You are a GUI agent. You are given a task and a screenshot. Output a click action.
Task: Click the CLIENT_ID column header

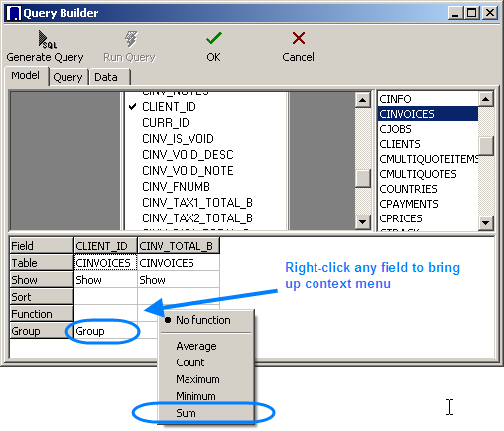tap(105, 246)
